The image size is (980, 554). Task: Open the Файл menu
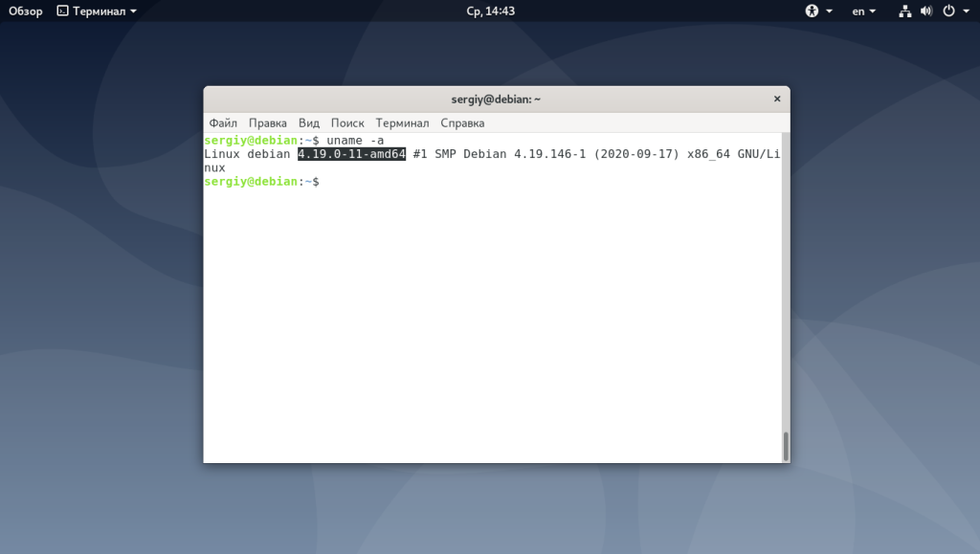coord(223,123)
